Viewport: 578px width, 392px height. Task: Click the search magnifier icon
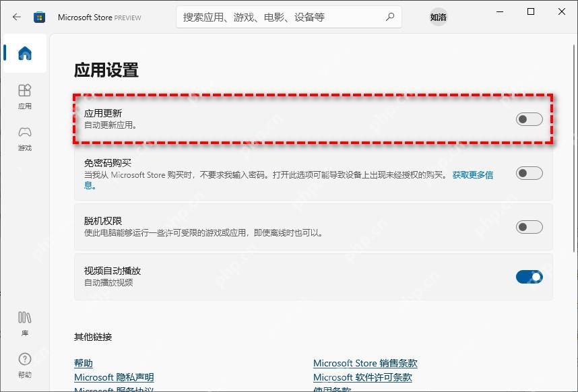[390, 17]
